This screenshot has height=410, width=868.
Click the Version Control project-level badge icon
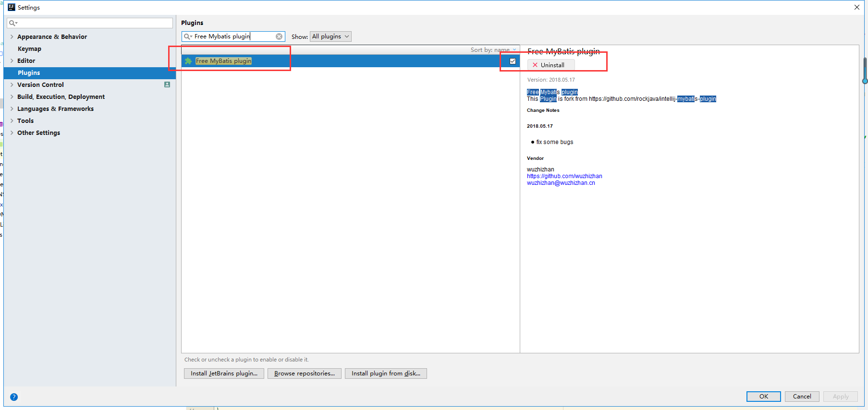tap(167, 84)
